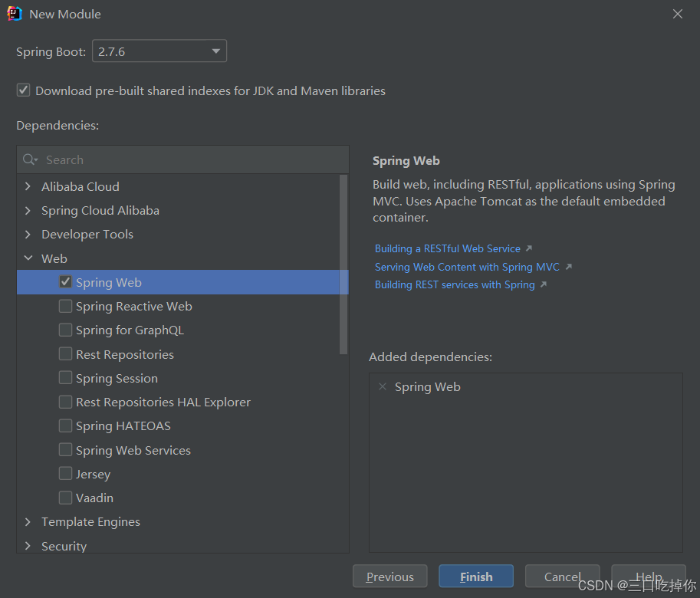Select the Vaadin row label
This screenshot has width=700, height=598.
pyautogui.click(x=94, y=498)
